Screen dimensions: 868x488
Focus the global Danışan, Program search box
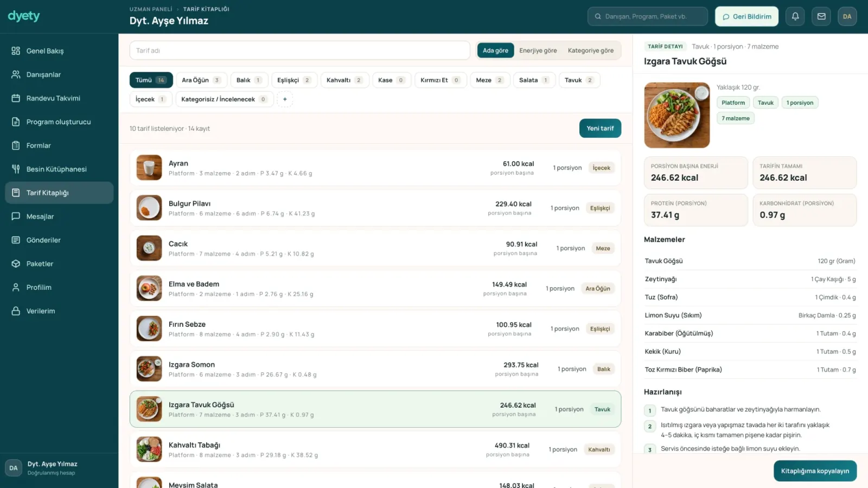[647, 16]
